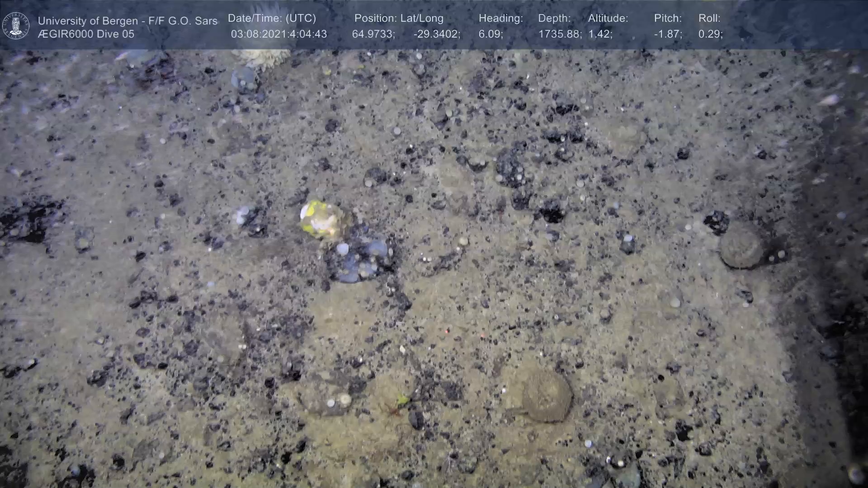Select the longitude value -29.3402
This screenshot has width=868, height=488.
tap(437, 34)
